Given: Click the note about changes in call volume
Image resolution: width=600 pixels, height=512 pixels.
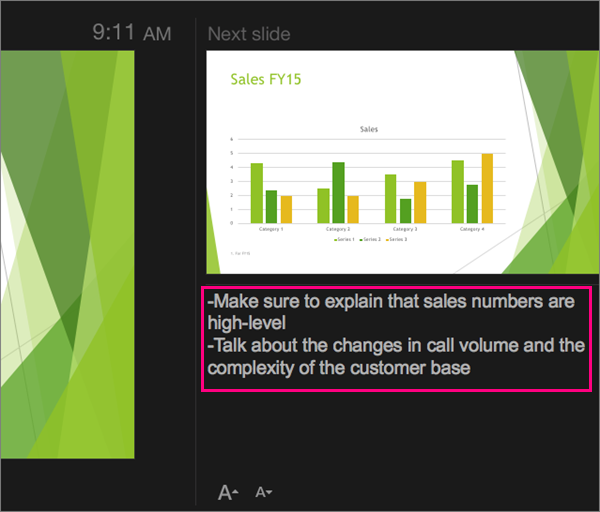Looking at the screenshot, I should 396,356.
